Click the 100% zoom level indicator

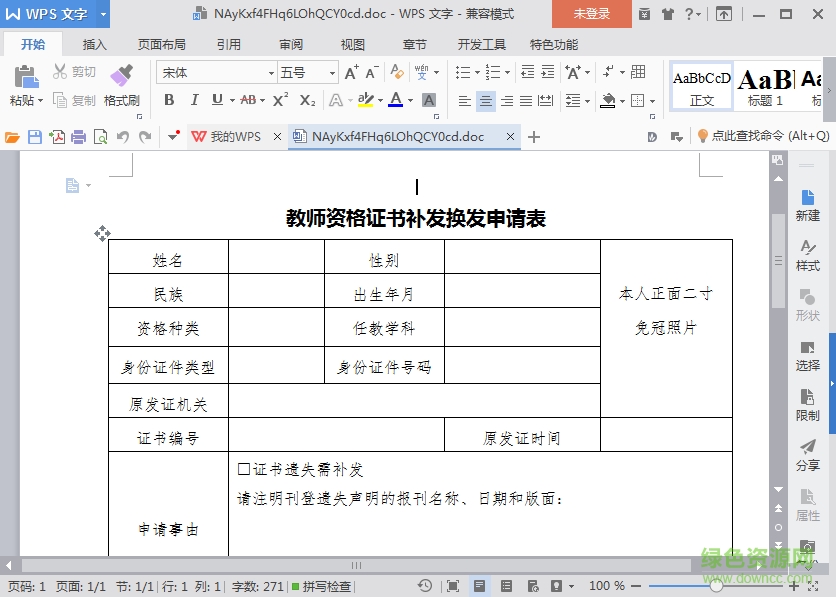605,586
